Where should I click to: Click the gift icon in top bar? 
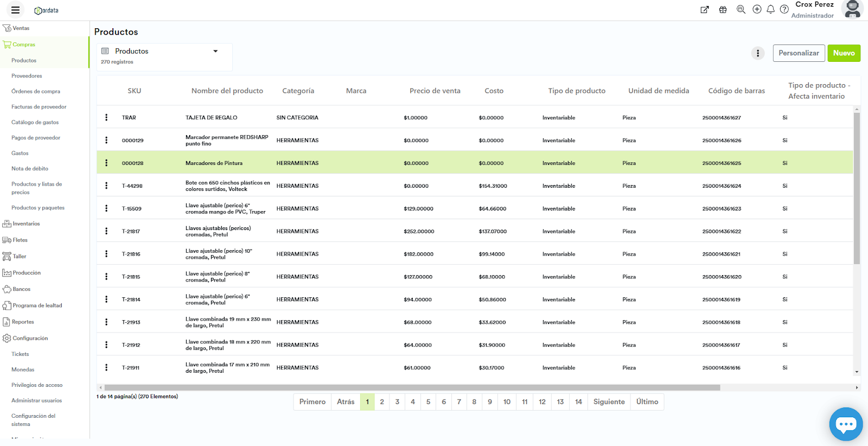pyautogui.click(x=723, y=10)
